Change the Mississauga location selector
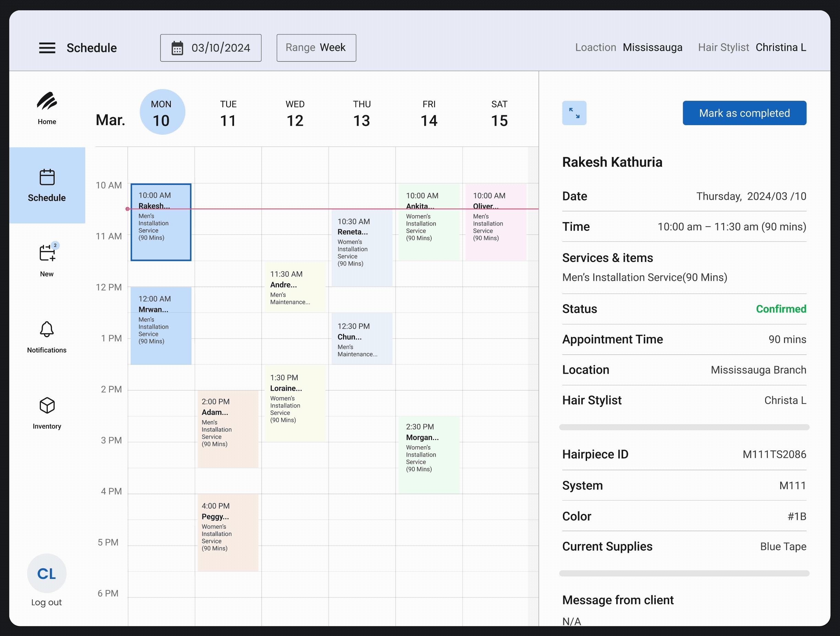The height and width of the screenshot is (636, 840). click(x=652, y=47)
